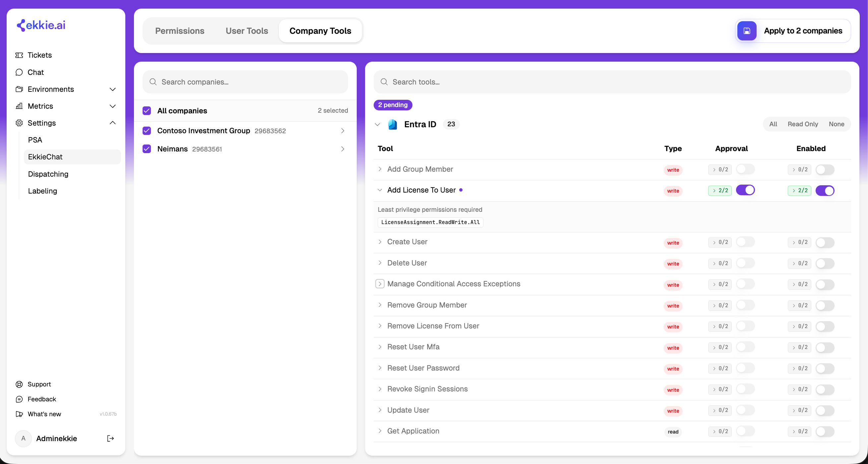
Task: Switch to the Permissions tab
Action: pyautogui.click(x=180, y=30)
